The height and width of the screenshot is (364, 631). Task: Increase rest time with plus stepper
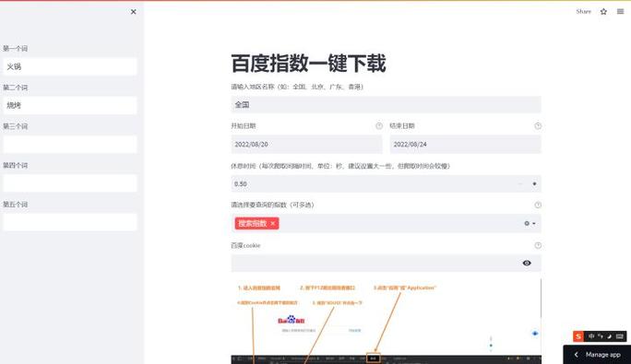pyautogui.click(x=534, y=183)
